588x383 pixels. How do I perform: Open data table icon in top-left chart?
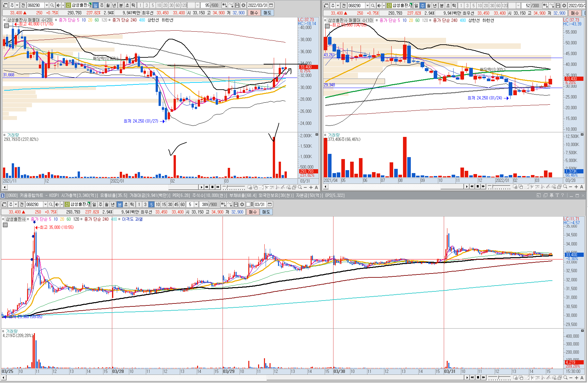coord(6,25)
